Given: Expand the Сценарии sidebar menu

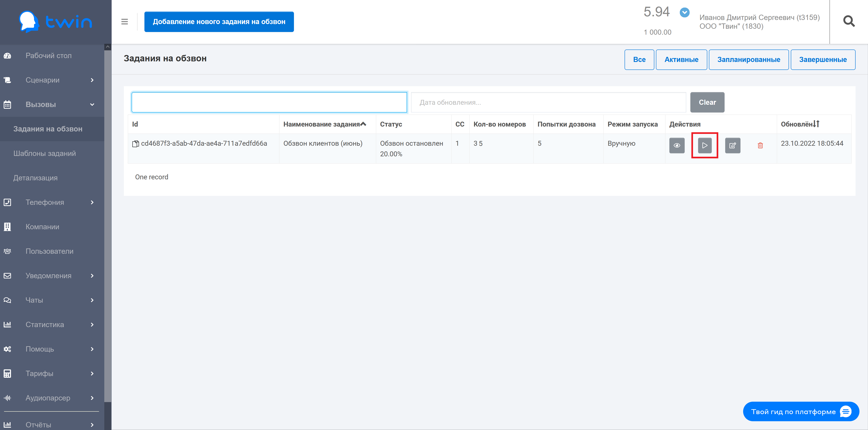Looking at the screenshot, I should pyautogui.click(x=49, y=80).
